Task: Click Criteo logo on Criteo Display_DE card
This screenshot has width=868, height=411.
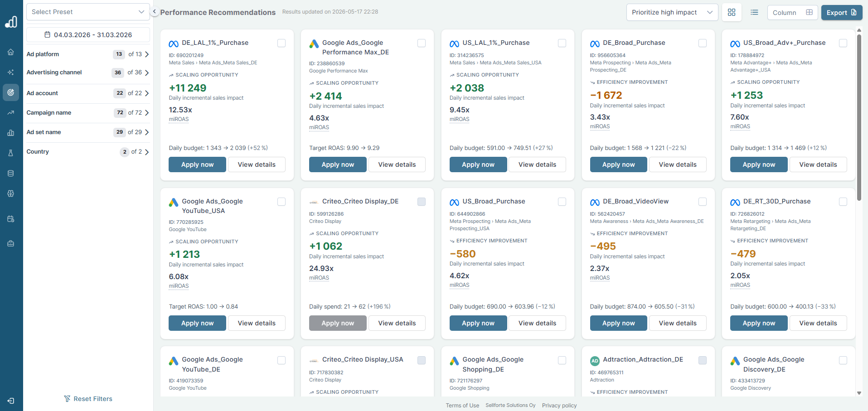Action: pos(314,202)
